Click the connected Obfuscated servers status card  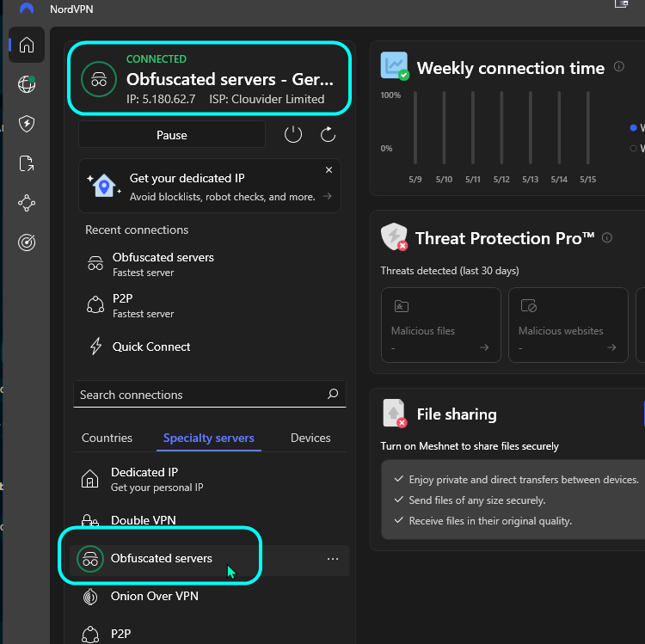point(209,78)
